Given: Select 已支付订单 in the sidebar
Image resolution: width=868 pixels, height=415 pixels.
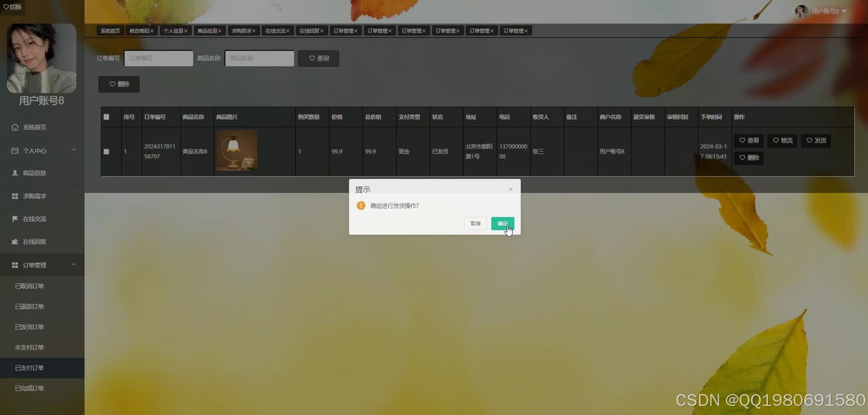Looking at the screenshot, I should pos(42,368).
